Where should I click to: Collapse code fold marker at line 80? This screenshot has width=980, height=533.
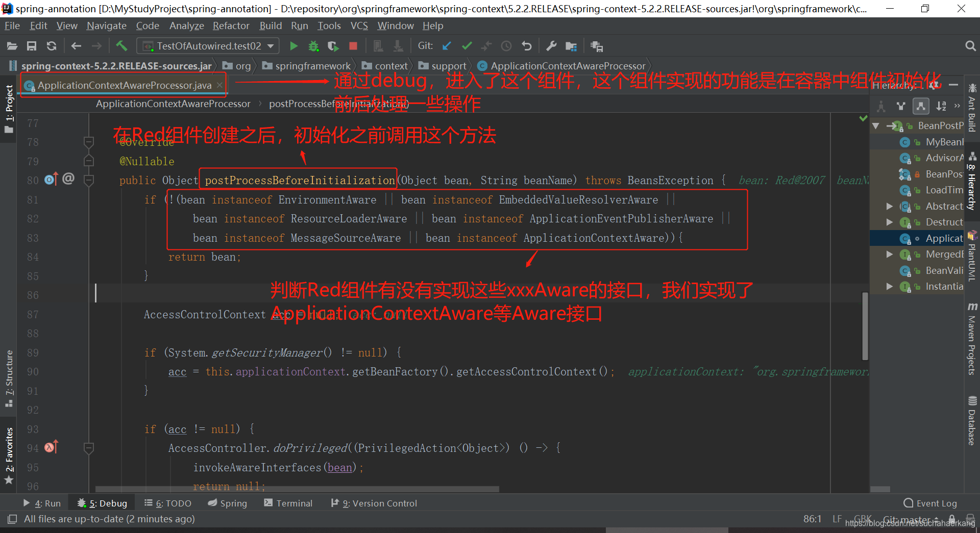point(89,180)
